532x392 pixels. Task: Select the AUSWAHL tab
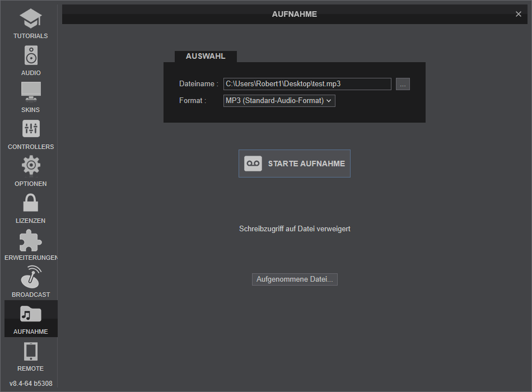coord(206,57)
